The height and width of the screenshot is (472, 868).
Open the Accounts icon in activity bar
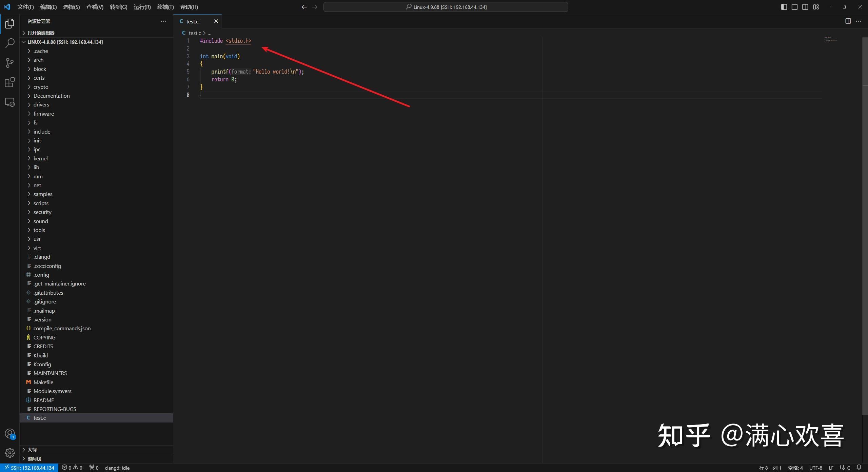point(10,434)
